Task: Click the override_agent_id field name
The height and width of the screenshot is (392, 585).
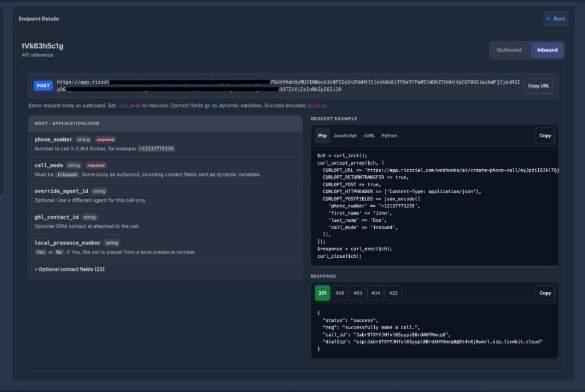Action: (61, 191)
